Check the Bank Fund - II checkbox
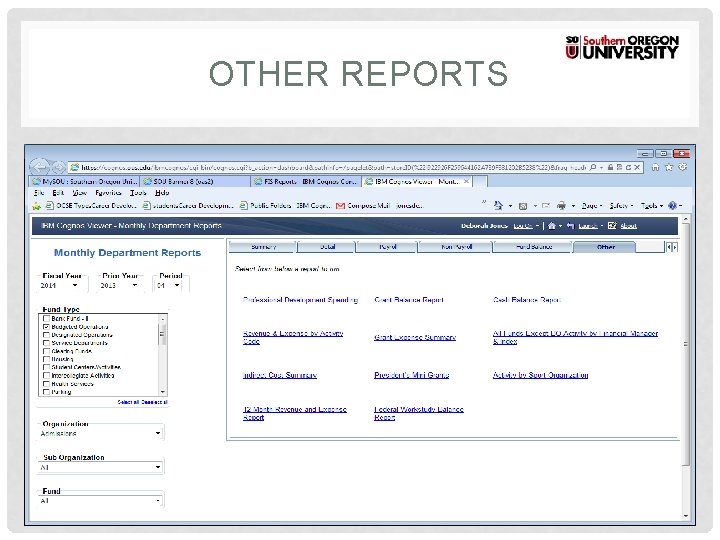Viewport: 720px width, 540px height. pyautogui.click(x=46, y=318)
